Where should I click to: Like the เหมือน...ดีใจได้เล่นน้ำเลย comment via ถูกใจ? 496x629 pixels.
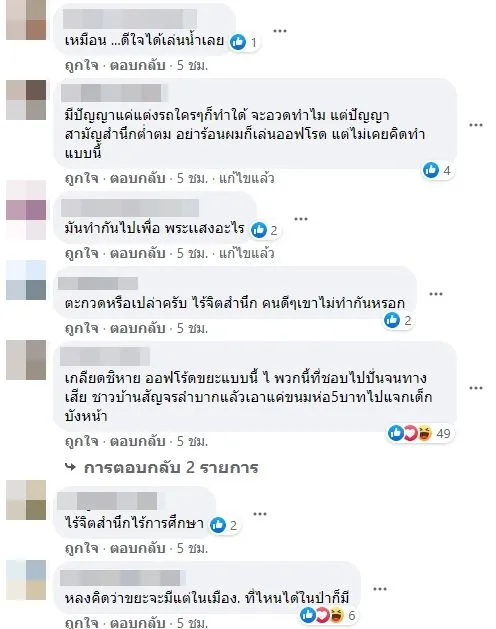point(81,65)
